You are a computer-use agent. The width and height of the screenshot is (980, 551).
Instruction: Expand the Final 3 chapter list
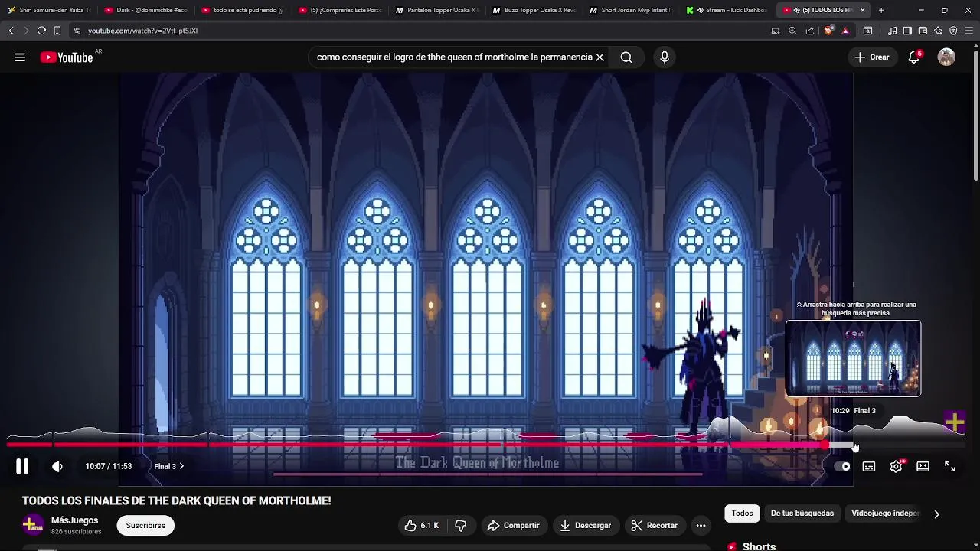(168, 466)
